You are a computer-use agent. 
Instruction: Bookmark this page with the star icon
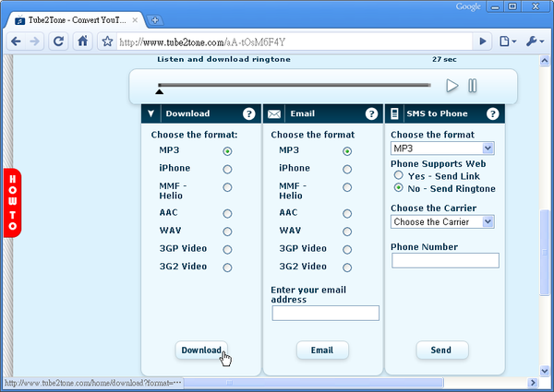point(107,42)
